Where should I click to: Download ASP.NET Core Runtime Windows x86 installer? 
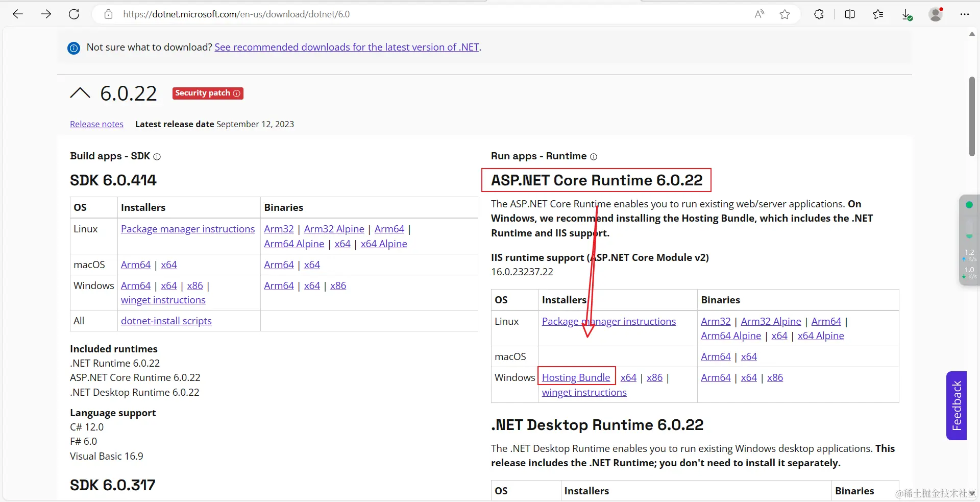click(x=654, y=377)
